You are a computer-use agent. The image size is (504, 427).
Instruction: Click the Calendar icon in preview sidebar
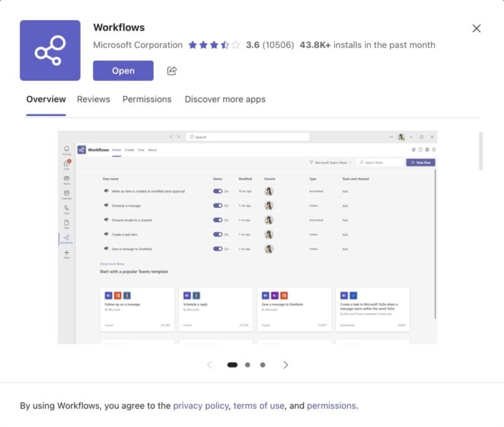pyautogui.click(x=67, y=195)
